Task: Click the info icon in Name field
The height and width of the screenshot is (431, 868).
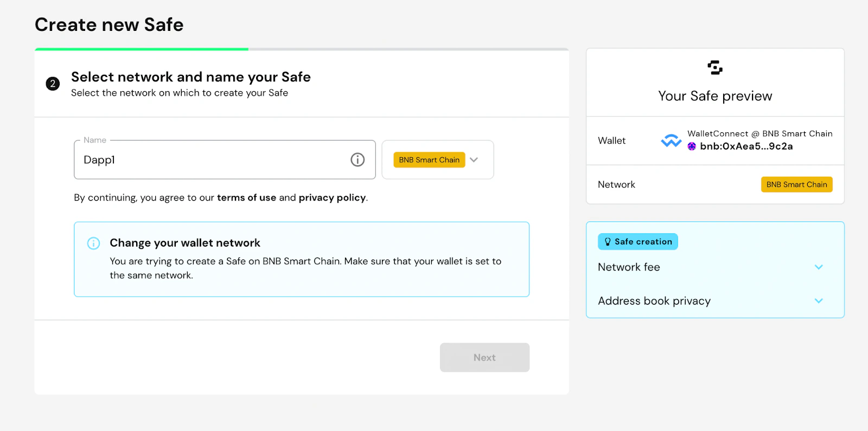Action: pos(358,159)
